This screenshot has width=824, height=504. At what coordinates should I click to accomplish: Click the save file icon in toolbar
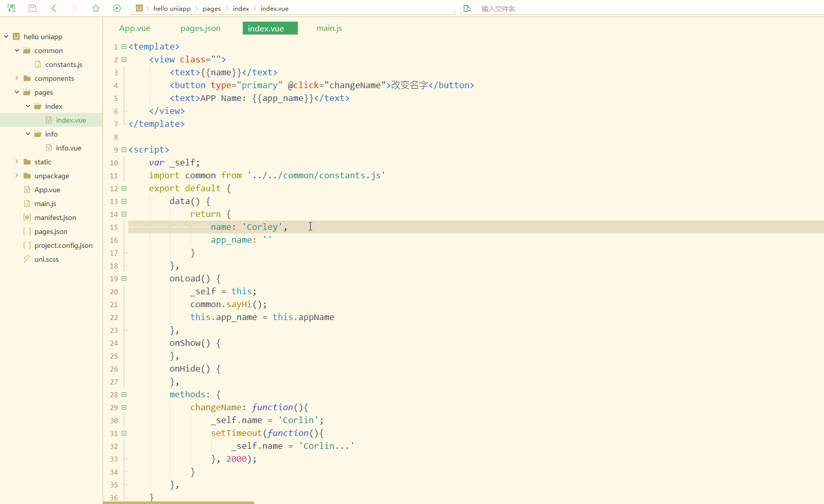pyautogui.click(x=32, y=8)
